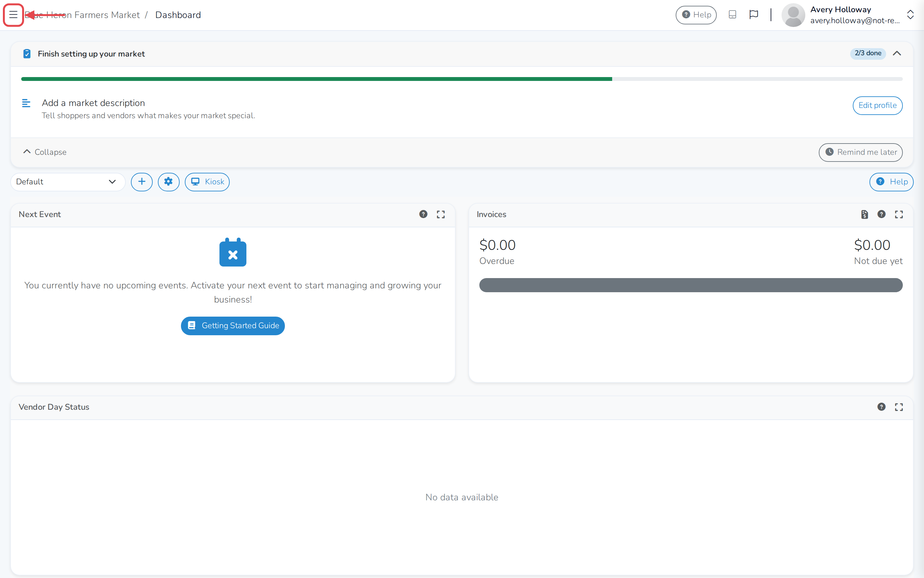Click the setup progress bar
The width and height of the screenshot is (924, 578).
click(462, 79)
